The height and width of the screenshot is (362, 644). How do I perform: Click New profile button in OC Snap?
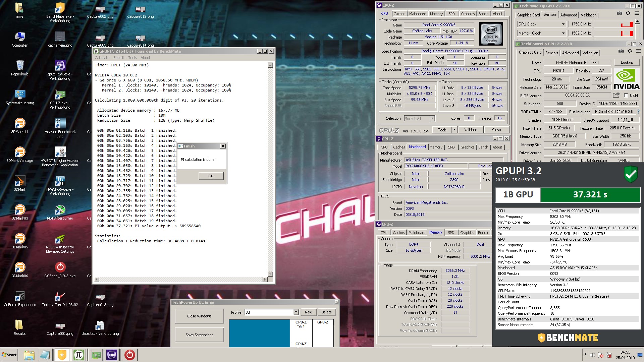pos(308,312)
